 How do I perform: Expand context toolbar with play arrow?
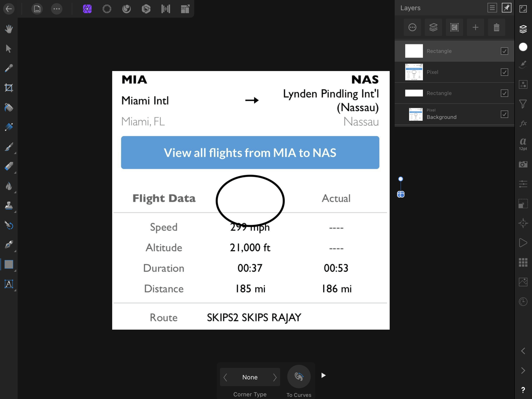[x=323, y=375]
